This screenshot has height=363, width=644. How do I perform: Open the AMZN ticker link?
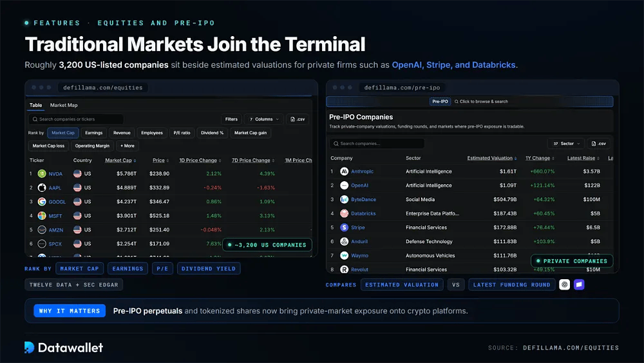tap(56, 230)
